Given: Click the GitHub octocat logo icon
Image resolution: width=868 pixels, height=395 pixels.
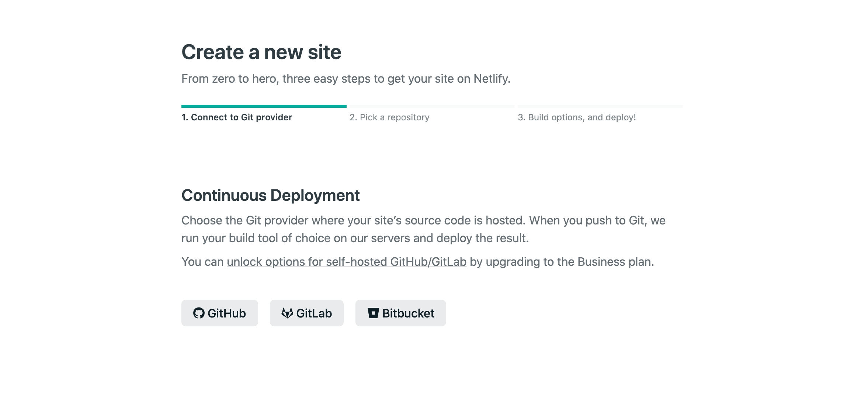Looking at the screenshot, I should pyautogui.click(x=199, y=313).
